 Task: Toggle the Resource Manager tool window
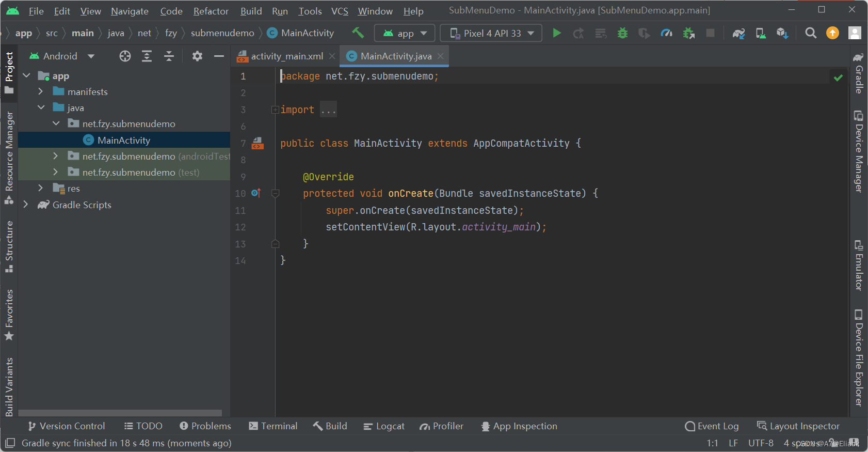9,157
